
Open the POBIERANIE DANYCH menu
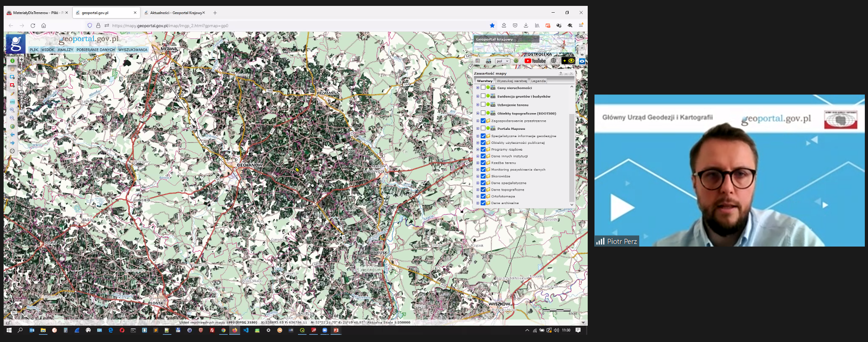pyautogui.click(x=95, y=50)
